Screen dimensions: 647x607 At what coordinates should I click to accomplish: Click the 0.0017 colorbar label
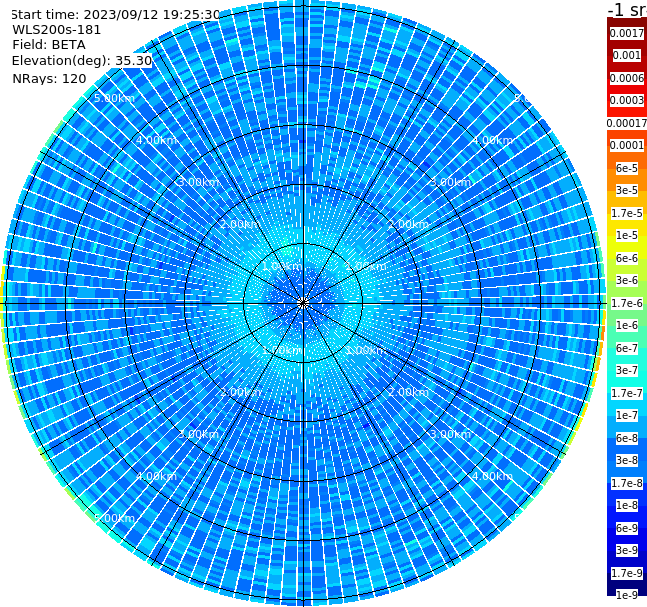tap(627, 33)
